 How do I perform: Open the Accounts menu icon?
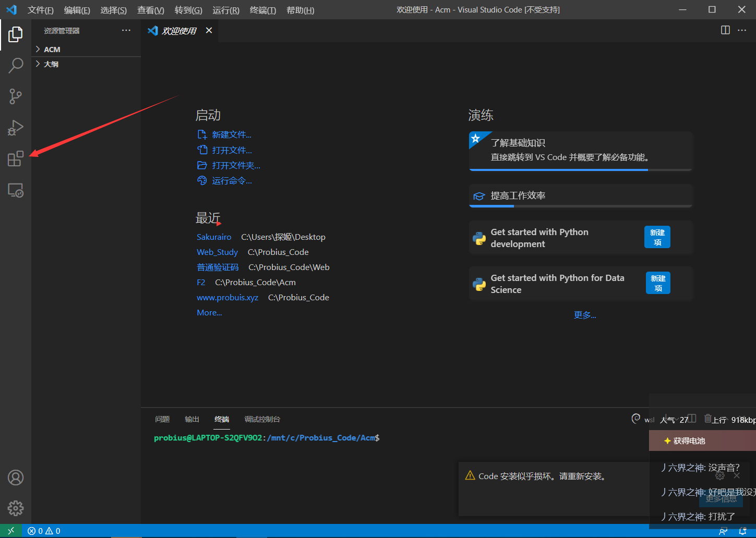(x=16, y=478)
